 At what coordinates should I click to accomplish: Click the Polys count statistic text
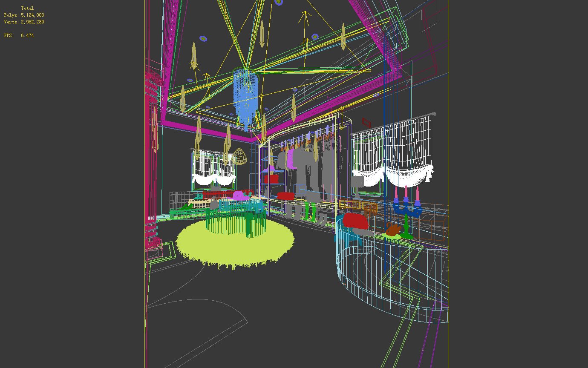coord(24,15)
